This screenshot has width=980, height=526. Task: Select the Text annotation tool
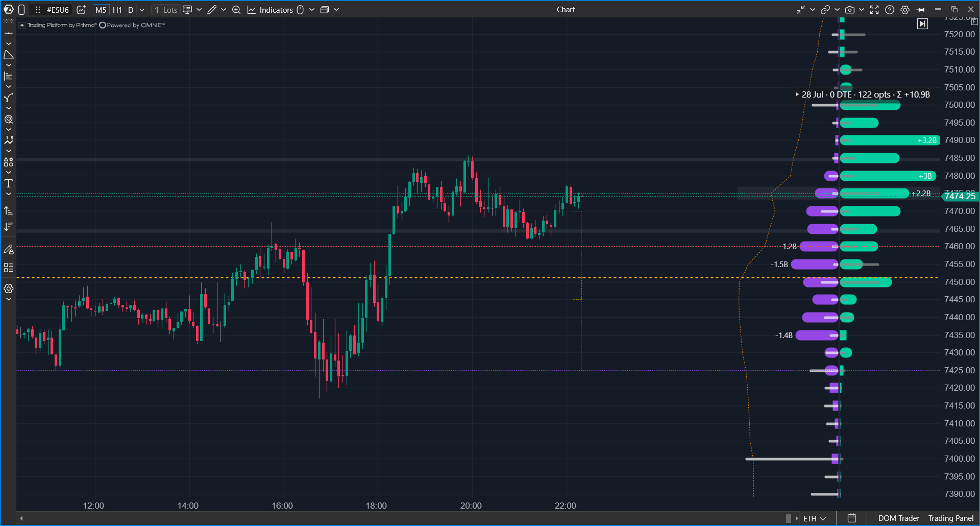coord(9,183)
